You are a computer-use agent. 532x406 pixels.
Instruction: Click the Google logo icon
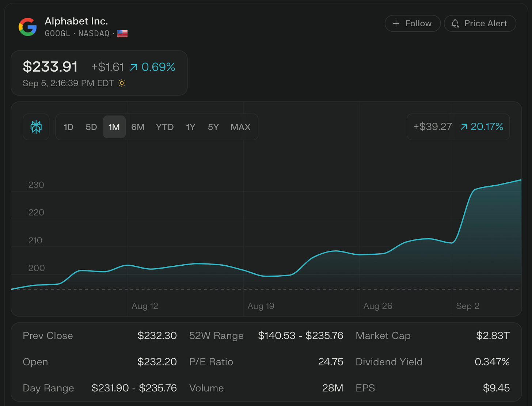pyautogui.click(x=28, y=27)
